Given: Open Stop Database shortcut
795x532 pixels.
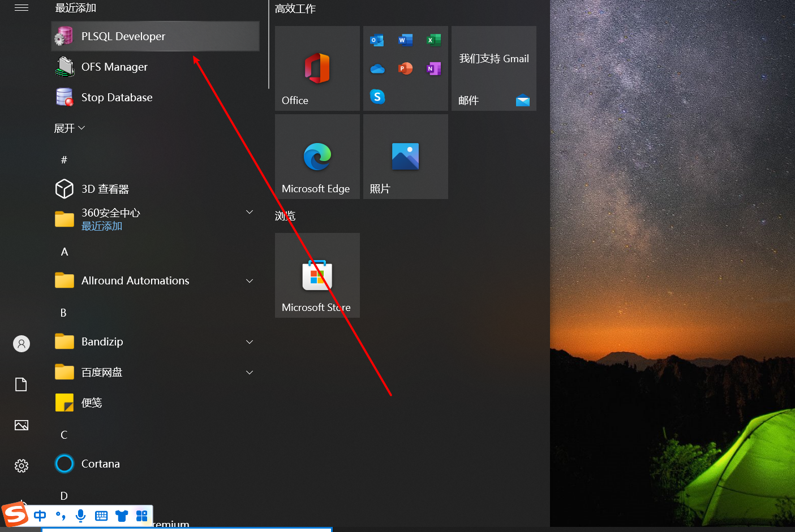Looking at the screenshot, I should click(x=155, y=97).
